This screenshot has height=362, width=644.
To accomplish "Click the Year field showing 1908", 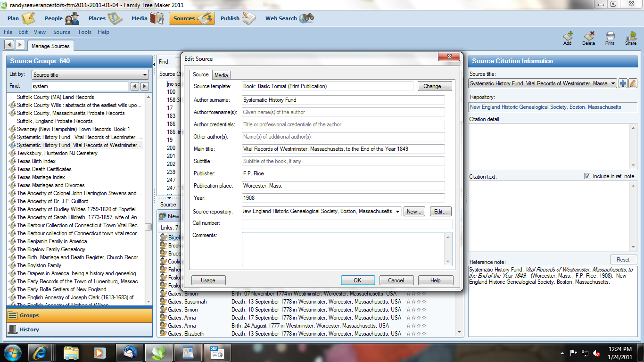I will pos(343,198).
